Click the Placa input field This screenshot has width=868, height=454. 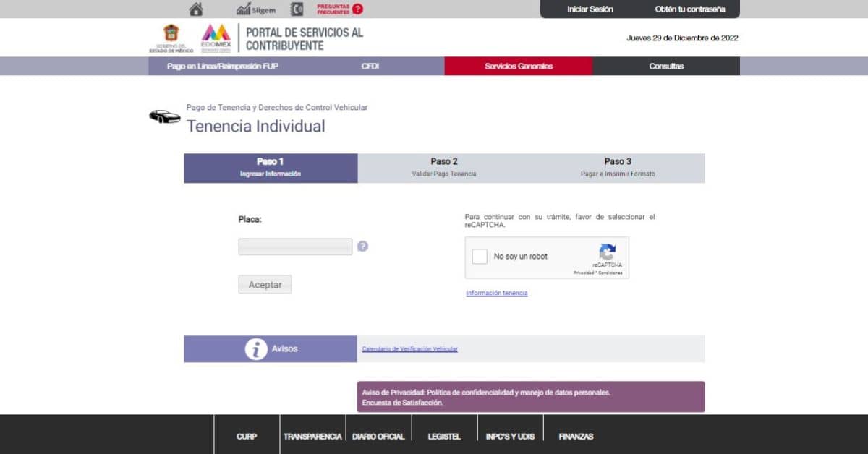295,247
